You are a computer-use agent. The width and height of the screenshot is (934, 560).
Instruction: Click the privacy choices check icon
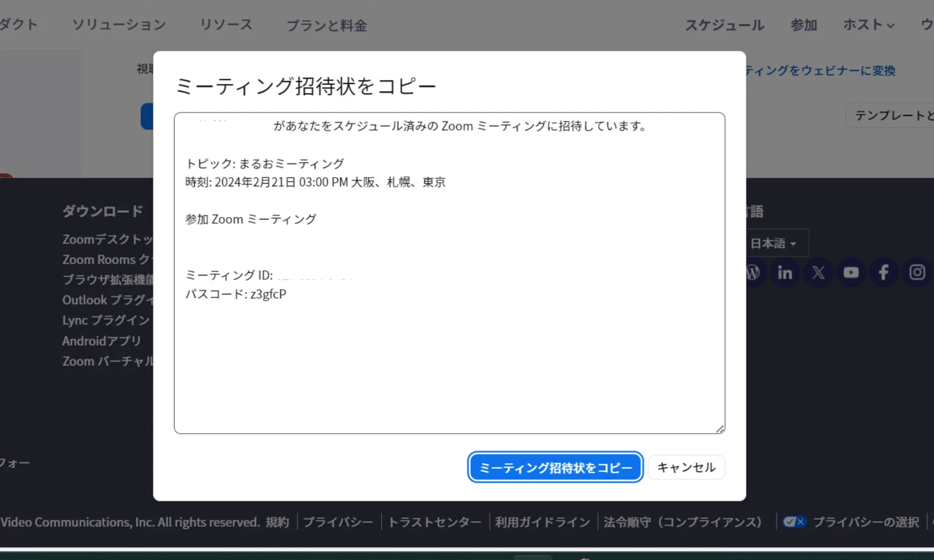click(794, 522)
